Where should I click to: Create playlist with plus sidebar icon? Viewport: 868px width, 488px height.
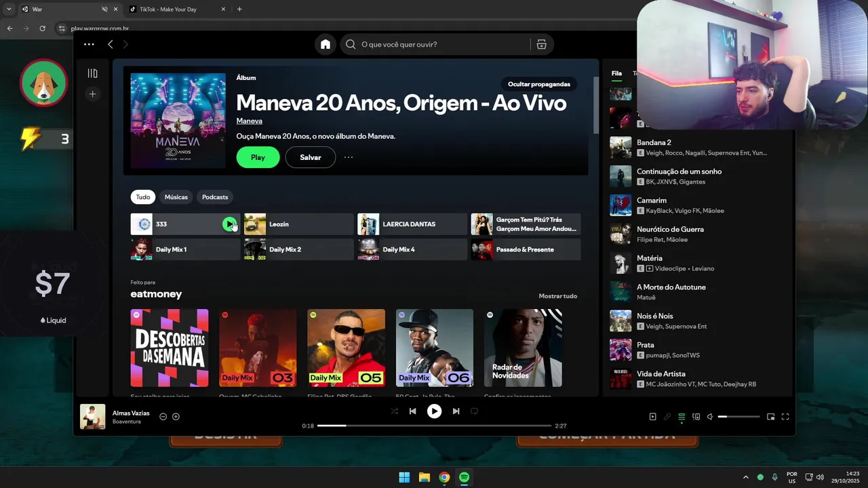point(93,94)
